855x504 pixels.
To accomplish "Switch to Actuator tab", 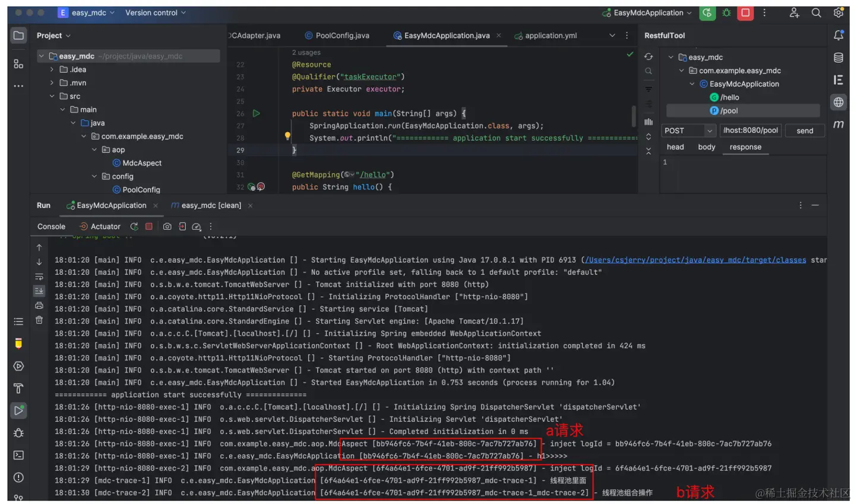I will tap(100, 226).
